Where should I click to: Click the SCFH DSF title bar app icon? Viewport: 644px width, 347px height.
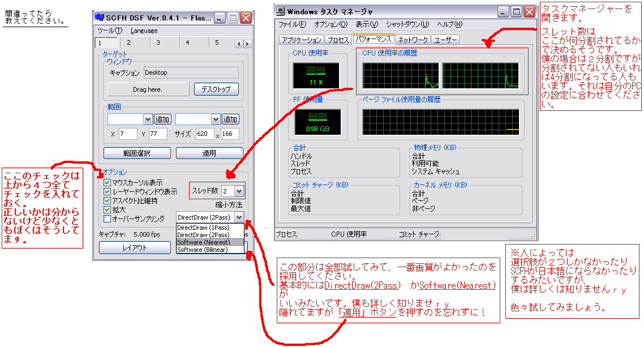[100, 18]
